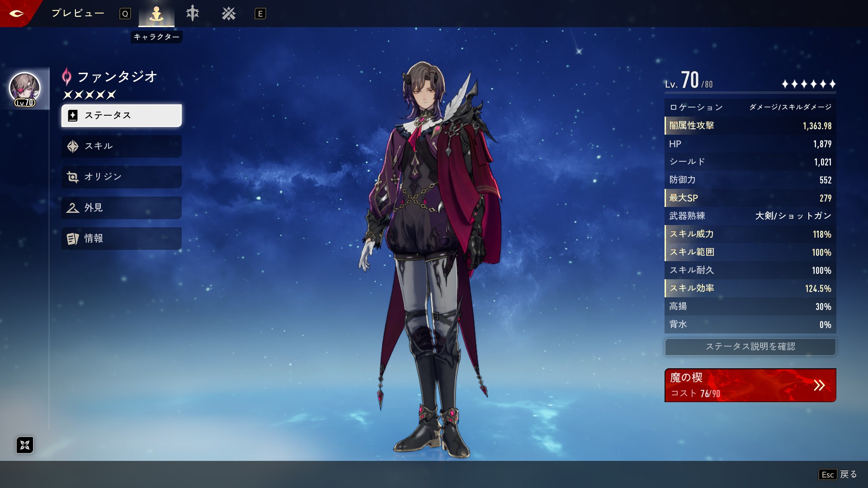This screenshot has height=488, width=868.
Task: Open the crossed-swords tab icon
Action: [x=229, y=14]
